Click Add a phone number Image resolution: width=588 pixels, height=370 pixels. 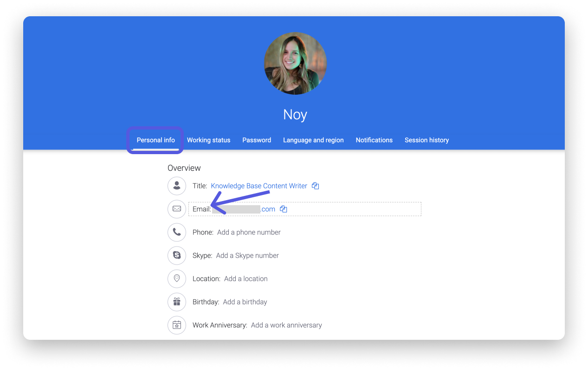248,232
